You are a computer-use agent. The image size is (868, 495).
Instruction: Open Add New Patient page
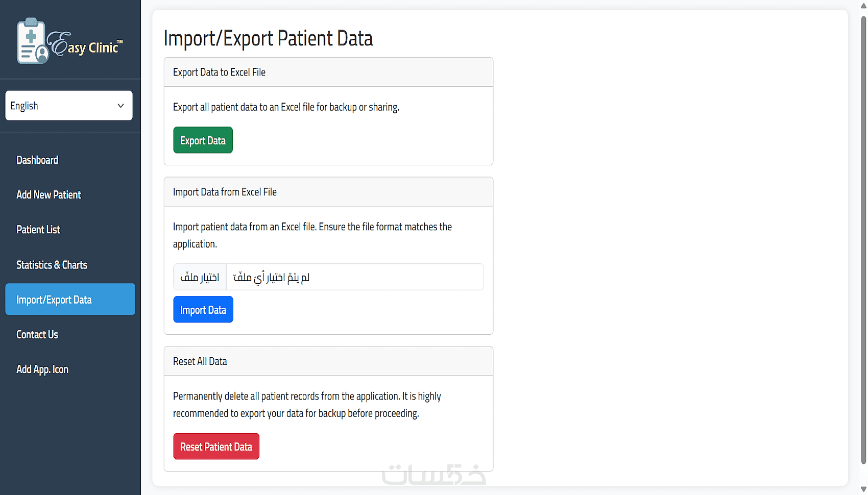click(49, 194)
